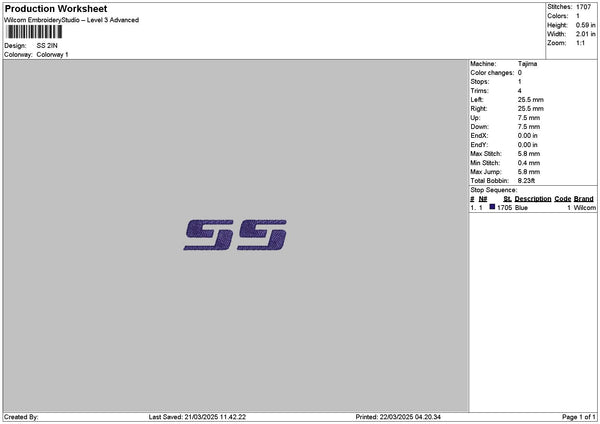
Task: Click 'Wilcom EmbroideryStudio – Level 3 Advanced' text
Action: pyautogui.click(x=72, y=20)
